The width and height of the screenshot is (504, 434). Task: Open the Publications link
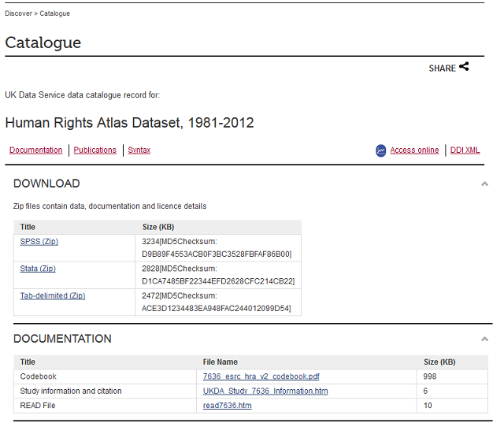point(94,150)
